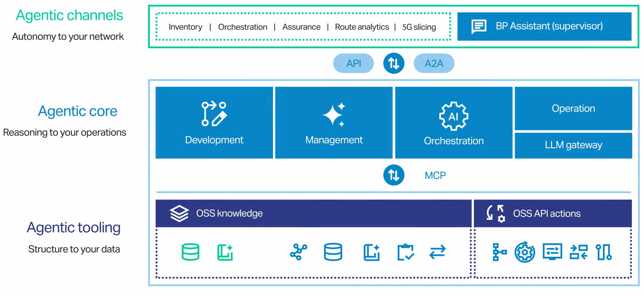The height and width of the screenshot is (296, 644).
Task: Select the LLM gateway block
Action: 573,145
